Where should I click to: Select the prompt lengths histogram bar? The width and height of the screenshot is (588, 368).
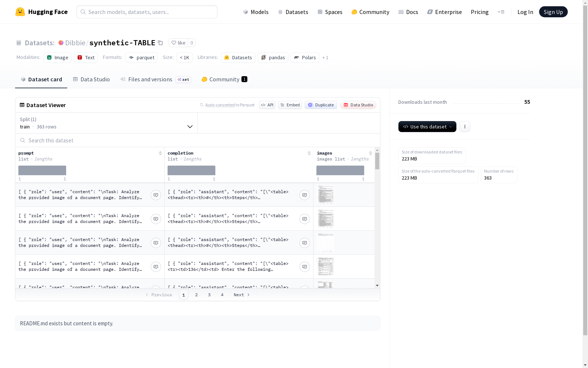42,170
